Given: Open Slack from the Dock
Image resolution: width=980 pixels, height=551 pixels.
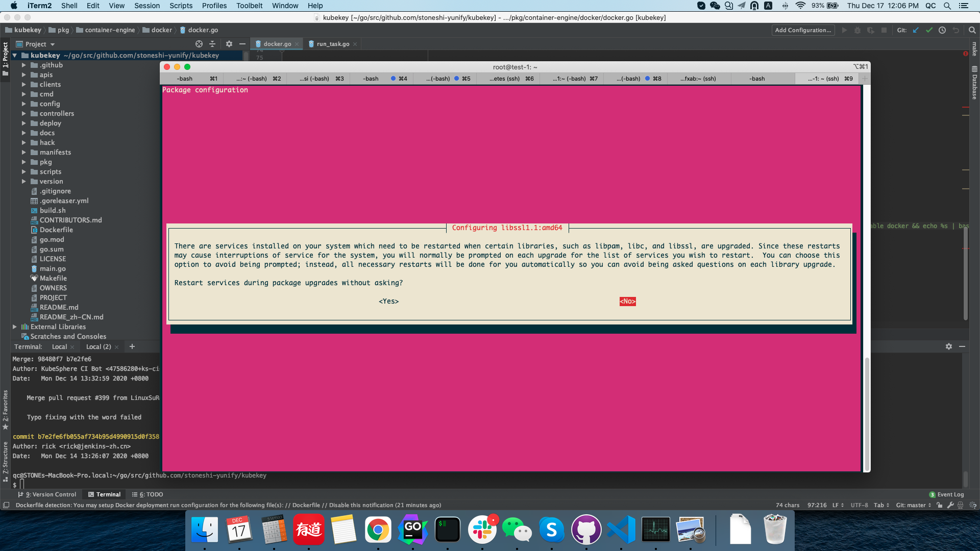Looking at the screenshot, I should [482, 530].
